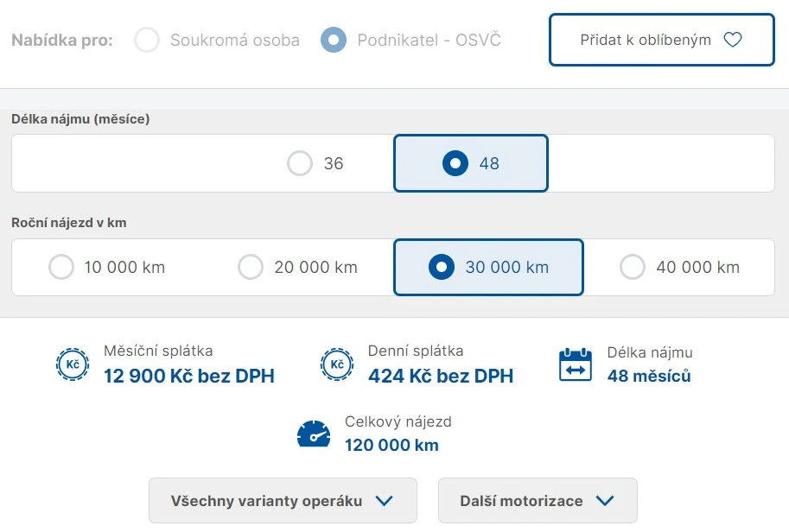
Task: Click chevron arrow on Všechny varianty operáku
Action: click(x=384, y=501)
